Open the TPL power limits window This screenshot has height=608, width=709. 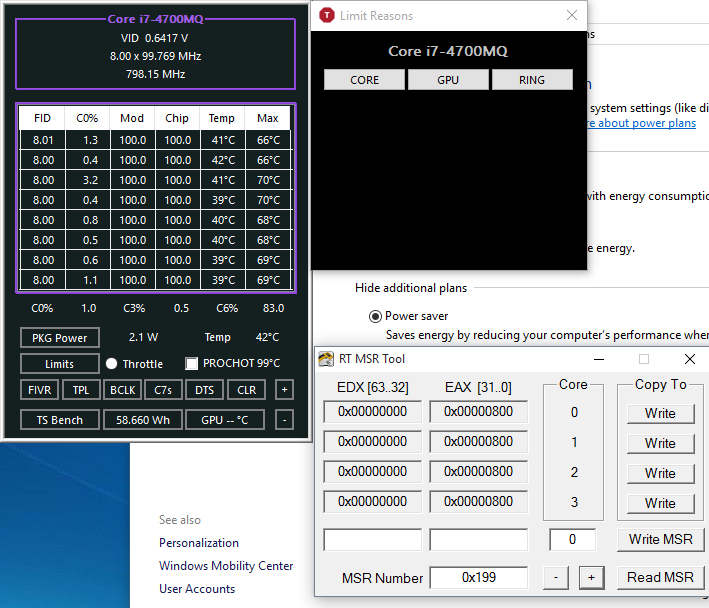(x=80, y=390)
